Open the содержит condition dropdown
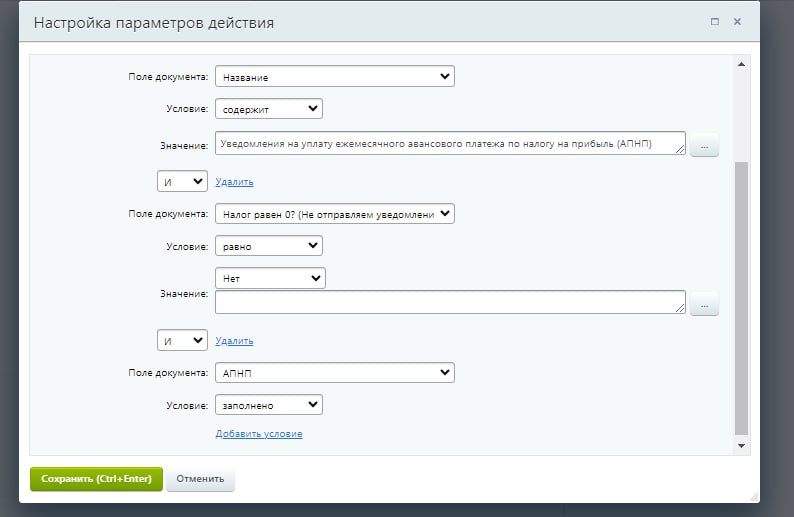This screenshot has height=517, width=794. click(x=268, y=108)
